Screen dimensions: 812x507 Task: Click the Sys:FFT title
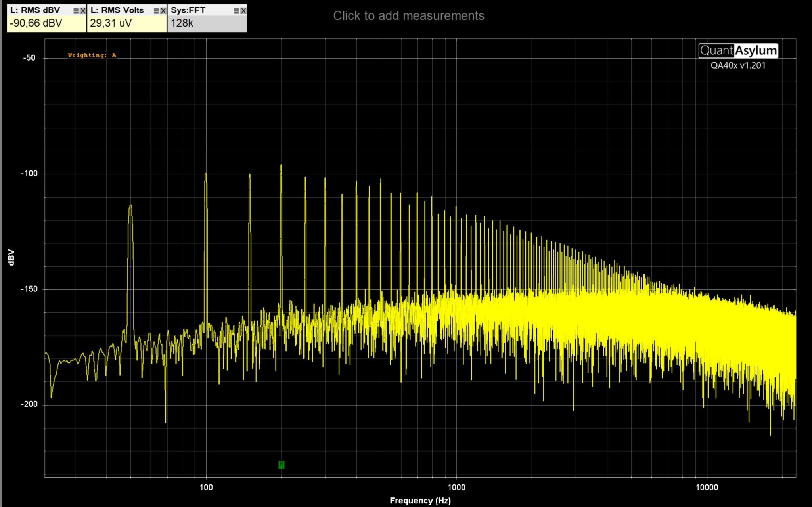pos(188,10)
